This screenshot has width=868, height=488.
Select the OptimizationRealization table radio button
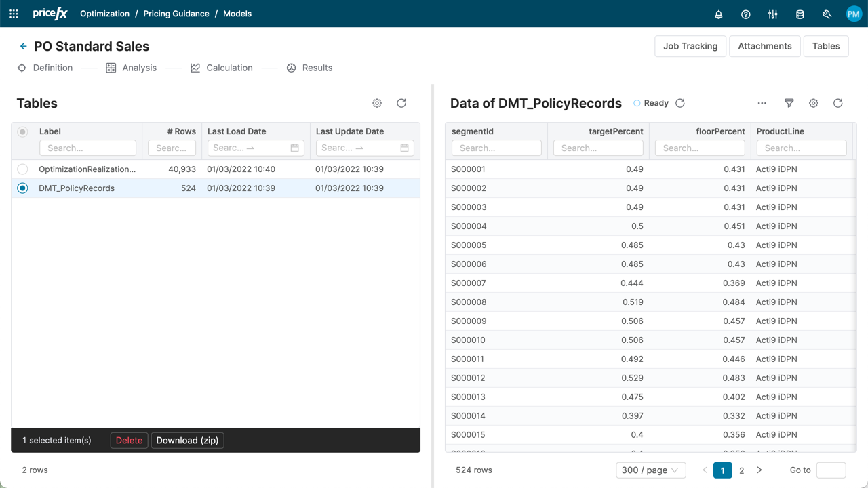tap(23, 169)
